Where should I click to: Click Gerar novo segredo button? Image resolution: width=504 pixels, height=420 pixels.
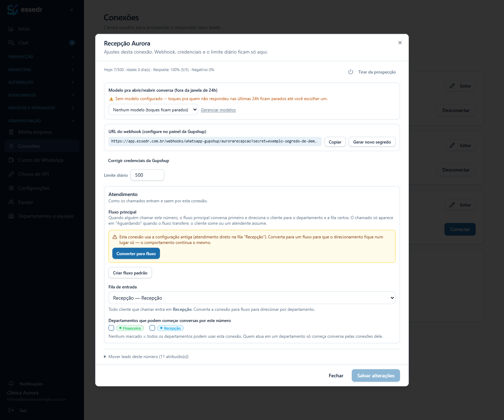coord(372,142)
